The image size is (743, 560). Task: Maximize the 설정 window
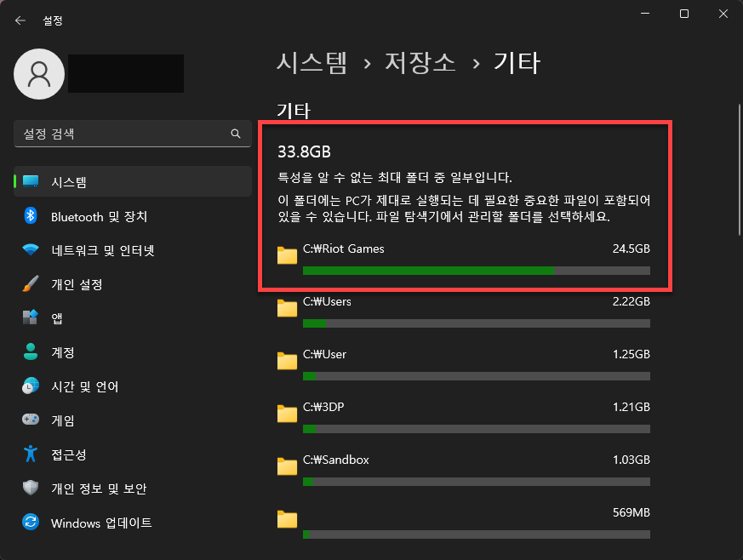(x=684, y=14)
